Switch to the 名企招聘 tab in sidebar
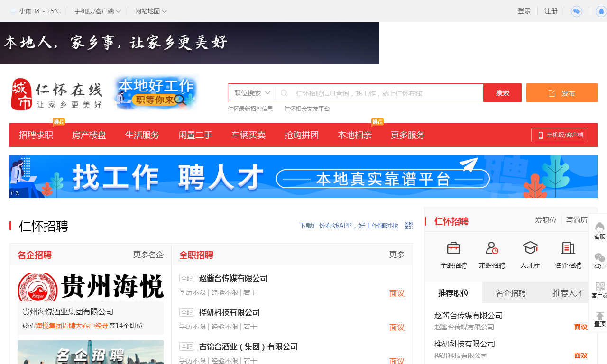 511,293
